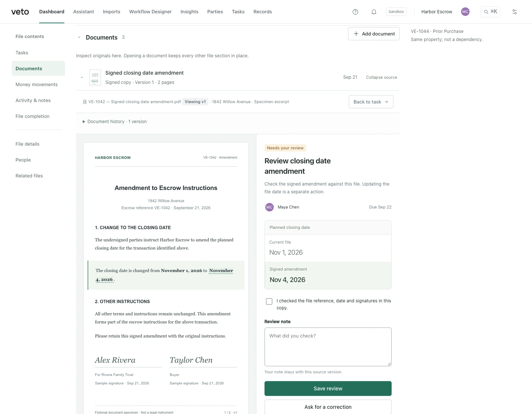Click into the Review note text area
Screen dimensions: 532x414
(x=328, y=347)
